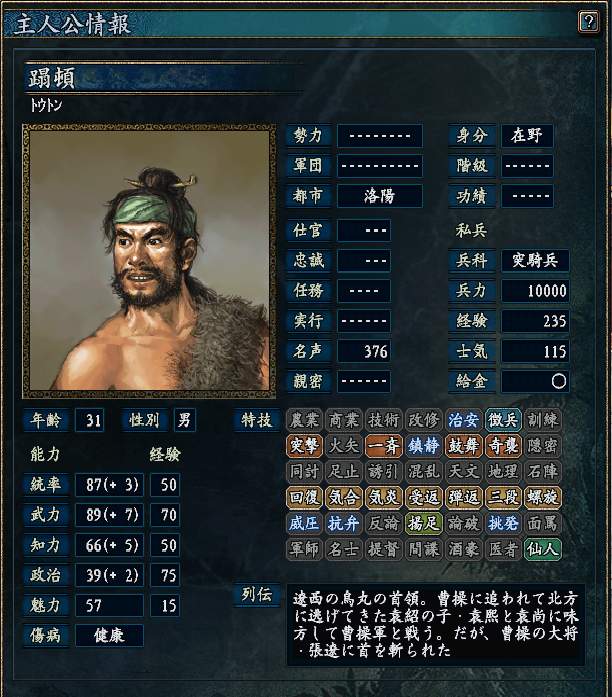Click the 特技 skills label
Screen dimensions: 612x697
[256, 420]
